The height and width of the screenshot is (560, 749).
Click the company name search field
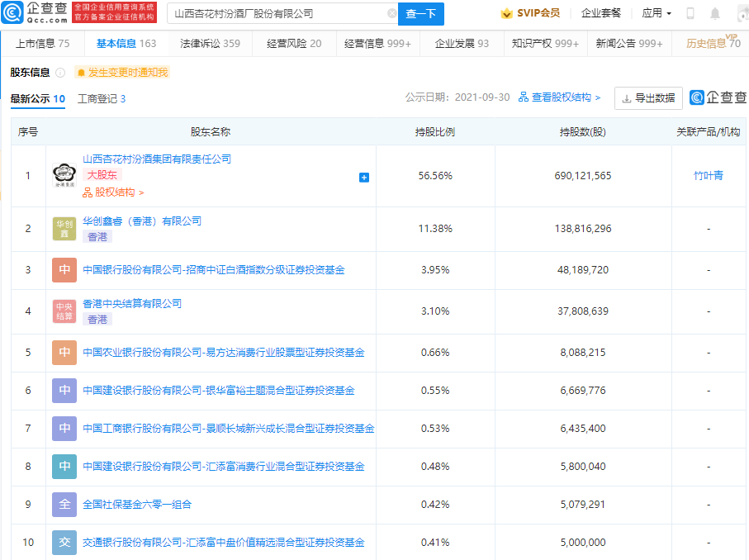click(282, 14)
